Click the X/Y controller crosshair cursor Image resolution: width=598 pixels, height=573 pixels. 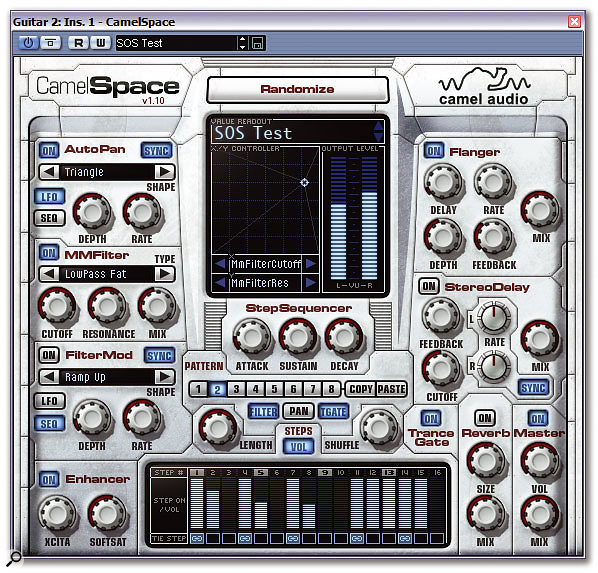pyautogui.click(x=304, y=182)
